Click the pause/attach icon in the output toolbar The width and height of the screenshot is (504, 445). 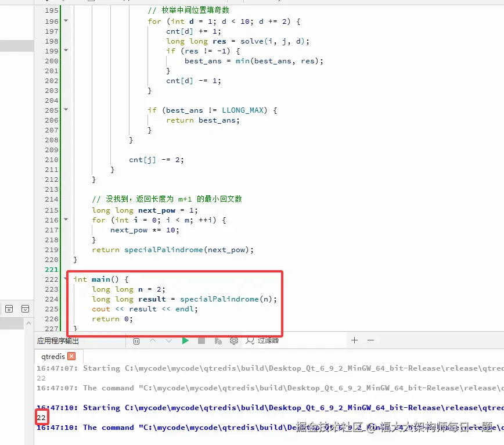click(136, 341)
